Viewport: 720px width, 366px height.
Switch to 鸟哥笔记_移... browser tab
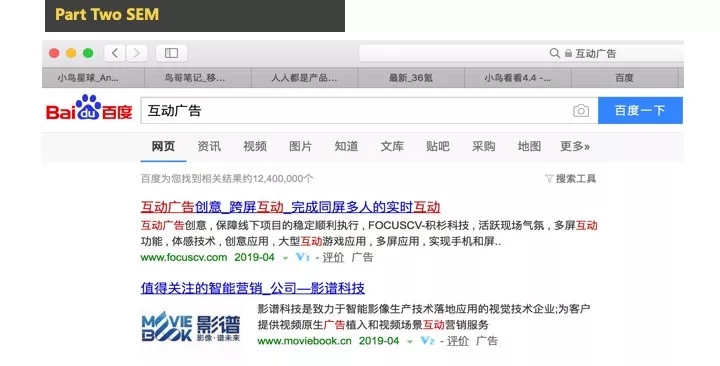coord(198,78)
